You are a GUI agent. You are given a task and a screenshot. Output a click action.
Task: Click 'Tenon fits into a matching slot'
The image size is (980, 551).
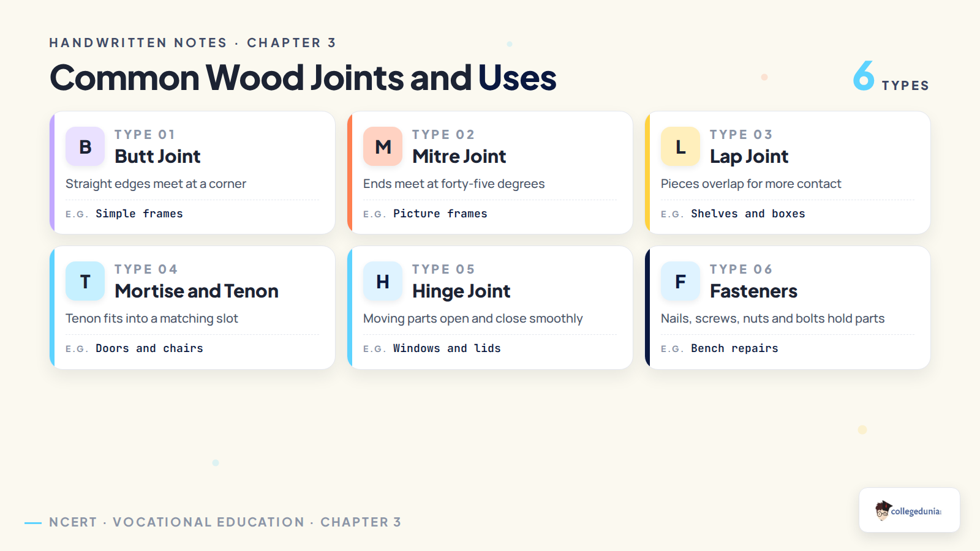click(x=152, y=318)
